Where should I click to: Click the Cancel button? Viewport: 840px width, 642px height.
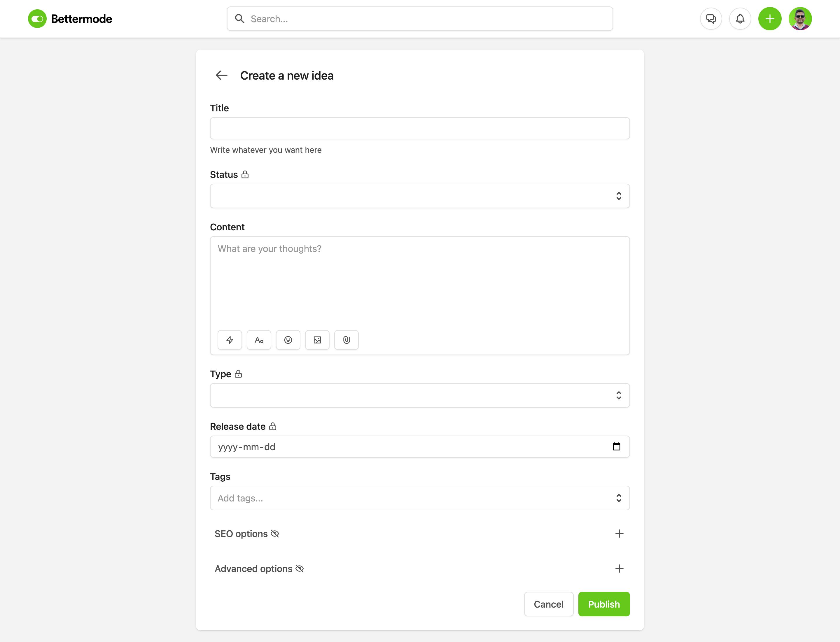tap(548, 604)
